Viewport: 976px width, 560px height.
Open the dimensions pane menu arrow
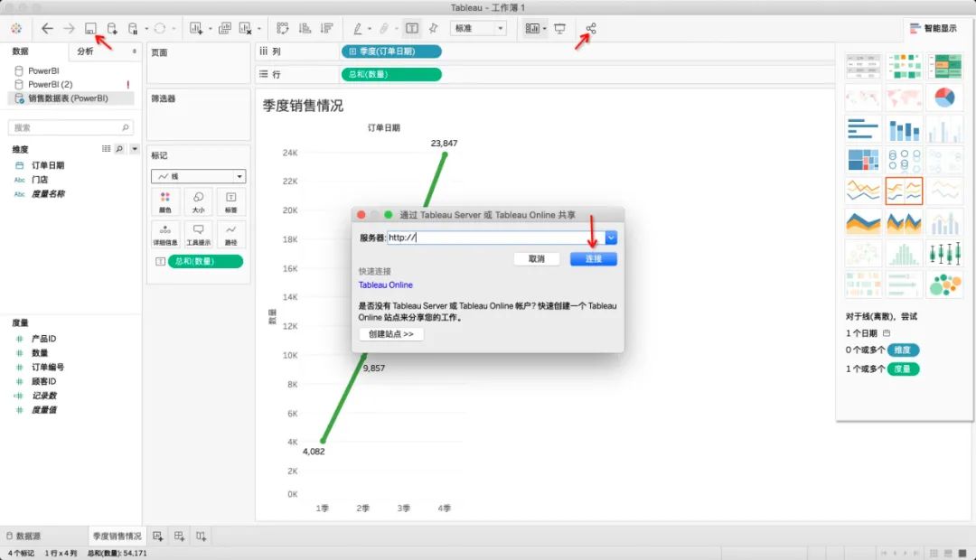[135, 149]
